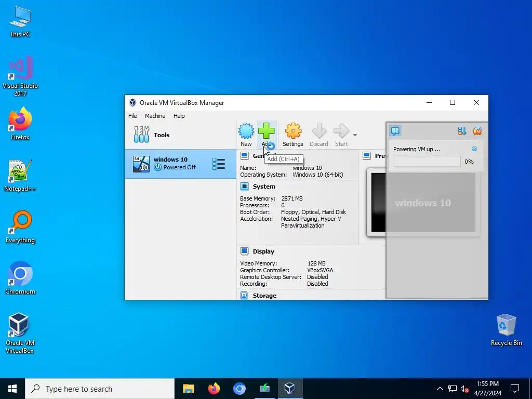Click the notification sort order icon
Image resolution: width=532 pixels, height=399 pixels.
(462, 130)
